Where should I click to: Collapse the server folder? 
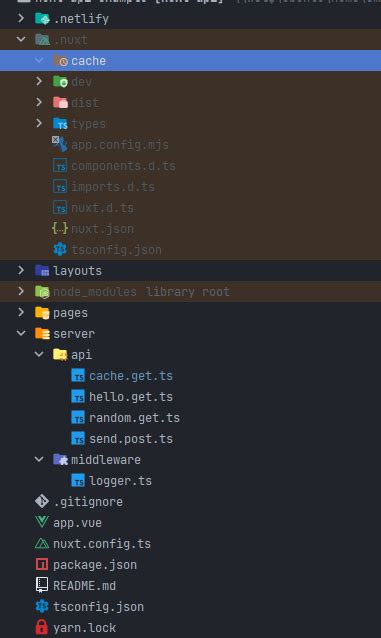pos(21,333)
